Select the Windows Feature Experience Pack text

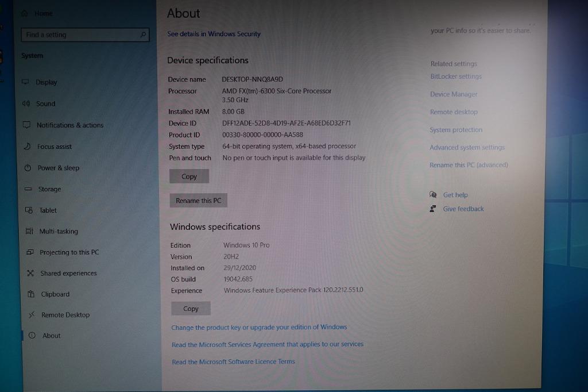pos(293,290)
